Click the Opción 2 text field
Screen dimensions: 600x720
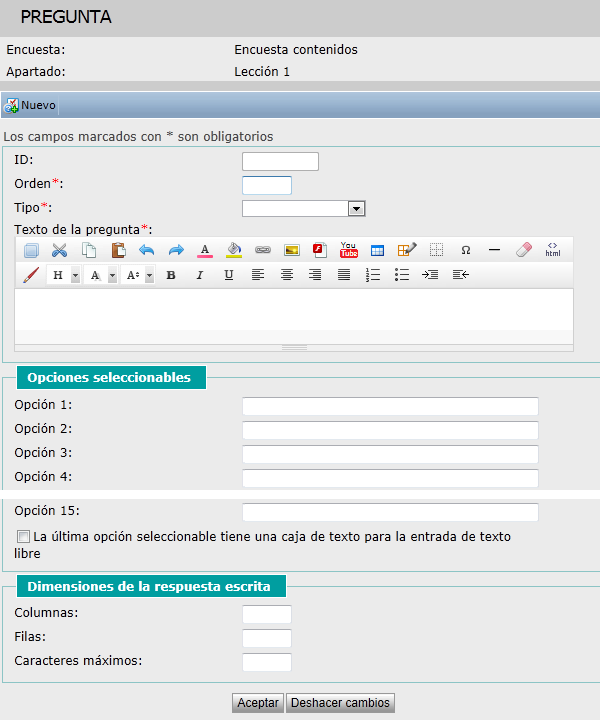pyautogui.click(x=390, y=430)
